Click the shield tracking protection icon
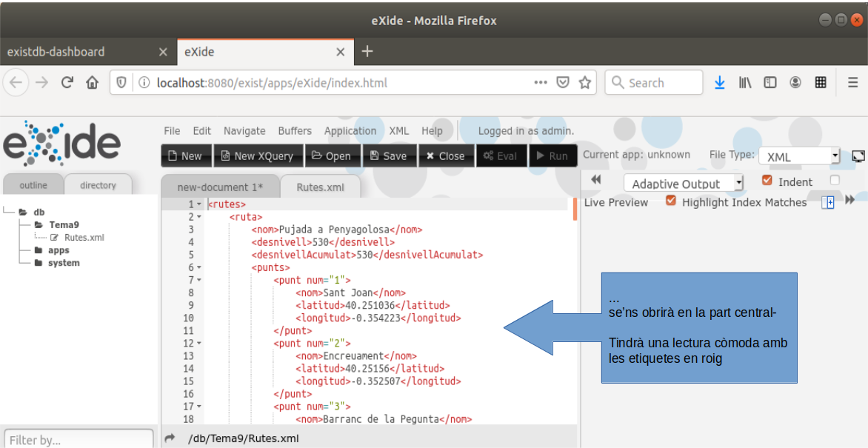Screen dimensions: 868x448 (x=121, y=83)
